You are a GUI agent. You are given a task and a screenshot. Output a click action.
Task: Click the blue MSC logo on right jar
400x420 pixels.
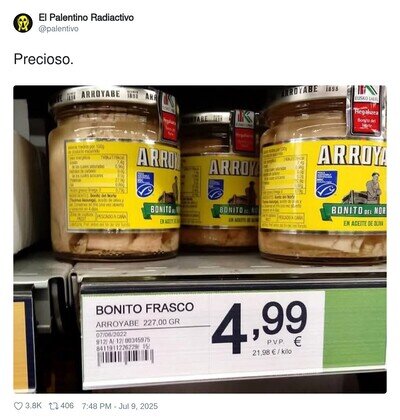pyautogui.click(x=326, y=184)
